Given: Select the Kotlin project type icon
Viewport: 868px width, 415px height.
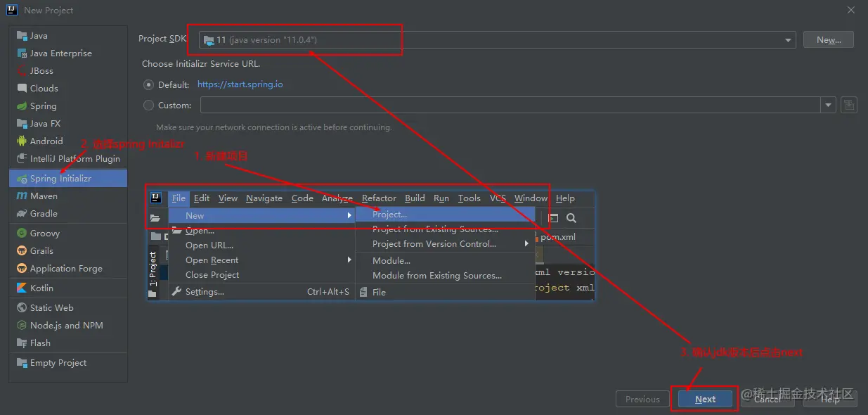Looking at the screenshot, I should (22, 288).
